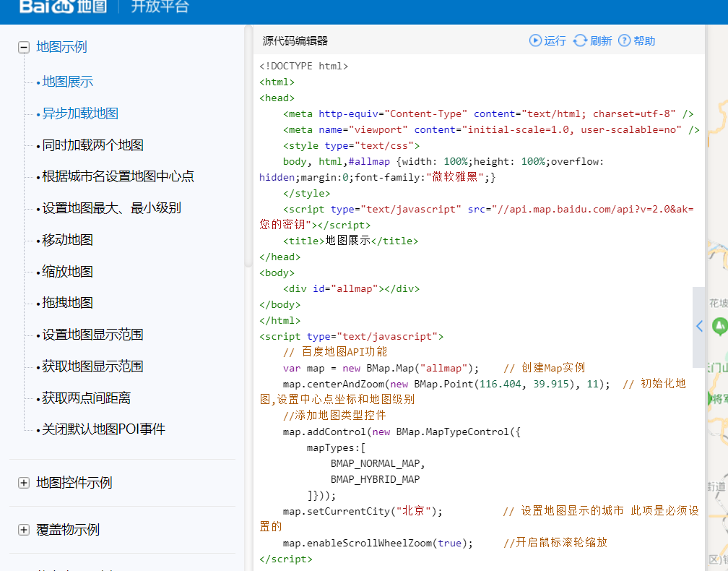Open 获取两点间距离 example
Viewport: 728px width, 571px height.
click(x=87, y=398)
